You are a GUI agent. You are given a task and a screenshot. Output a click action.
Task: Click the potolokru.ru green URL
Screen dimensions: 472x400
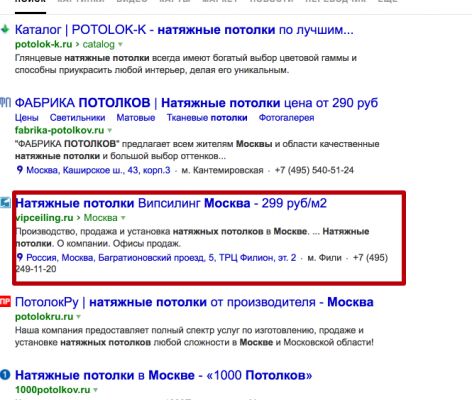(44, 317)
